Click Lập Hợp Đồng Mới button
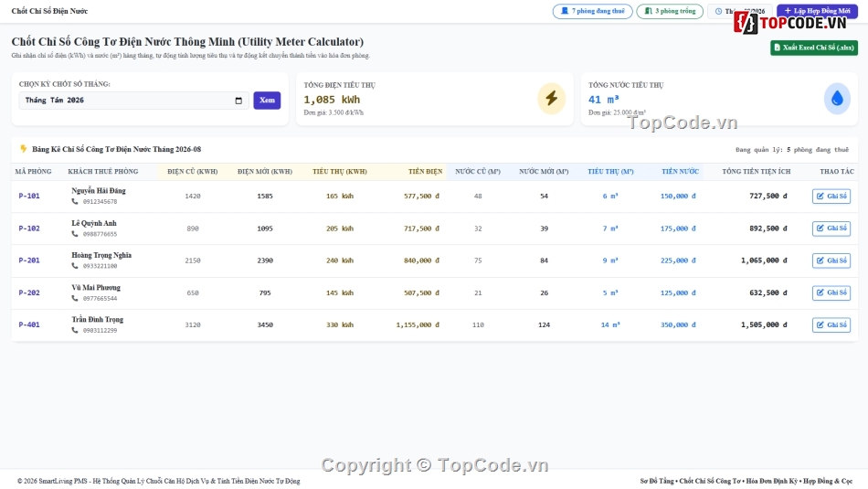Viewport: 868px width, 489px height. click(817, 11)
